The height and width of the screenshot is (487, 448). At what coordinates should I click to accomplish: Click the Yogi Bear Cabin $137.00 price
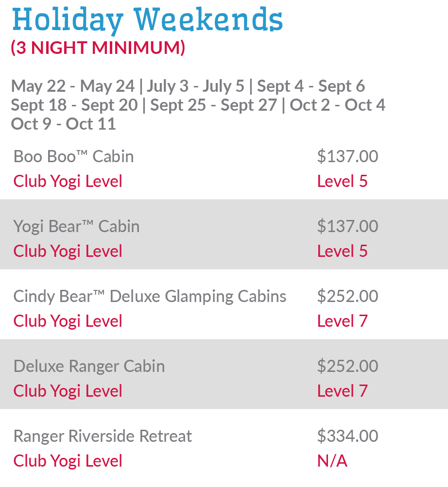click(x=347, y=227)
